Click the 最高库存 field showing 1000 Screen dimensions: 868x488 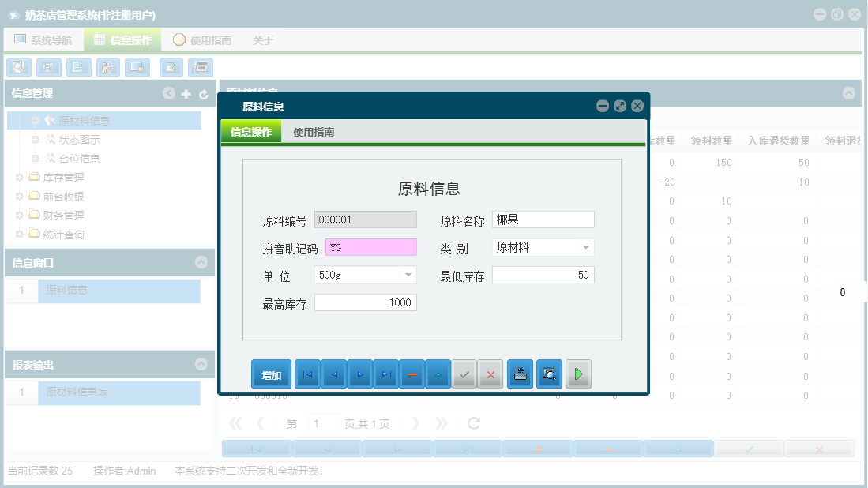366,302
